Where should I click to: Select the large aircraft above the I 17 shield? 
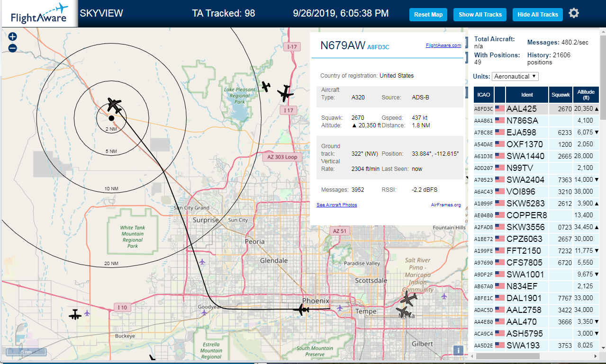(285, 93)
